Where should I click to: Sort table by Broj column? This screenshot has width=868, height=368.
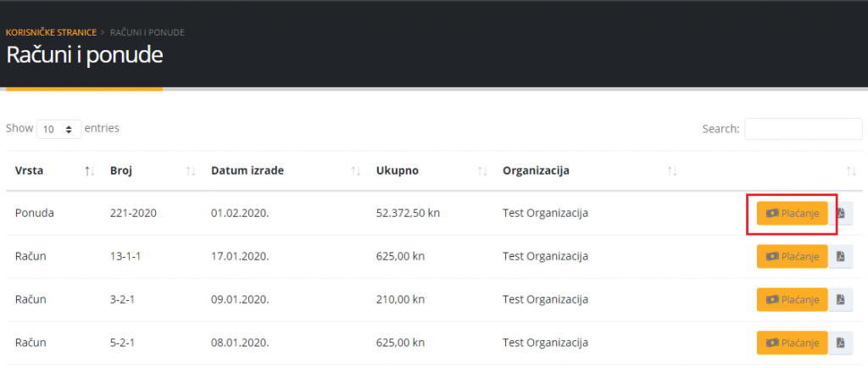tap(122, 170)
